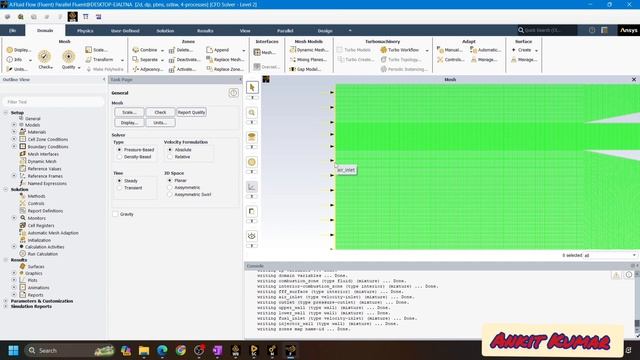Click the outline Filter Text field
The height and width of the screenshot is (360, 640).
(53, 102)
